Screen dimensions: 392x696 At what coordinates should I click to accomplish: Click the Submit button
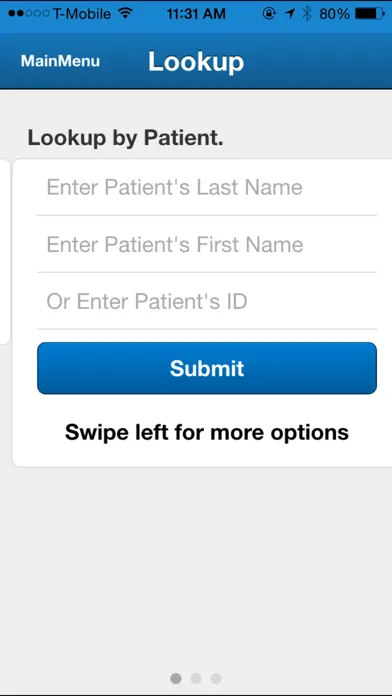click(207, 368)
